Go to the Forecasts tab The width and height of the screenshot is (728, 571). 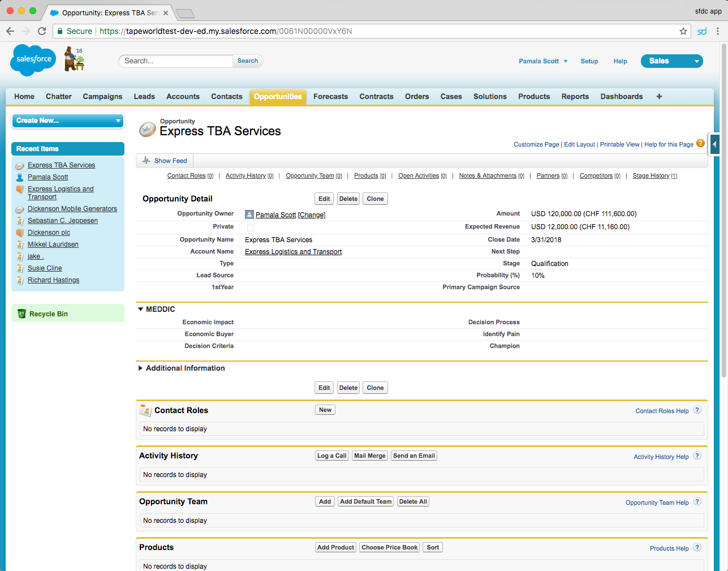pos(330,97)
